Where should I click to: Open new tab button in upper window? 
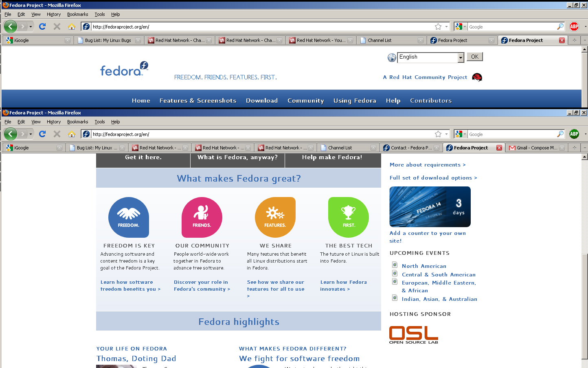click(x=574, y=40)
